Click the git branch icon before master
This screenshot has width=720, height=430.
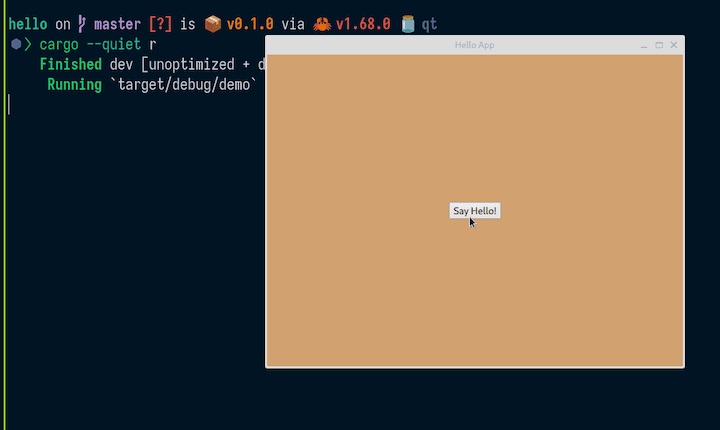(x=82, y=24)
